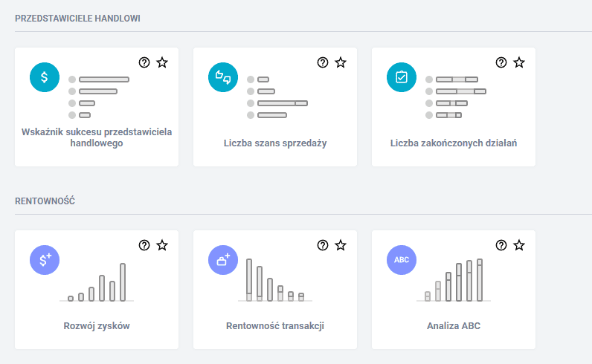Image resolution: width=592 pixels, height=364 pixels.
Task: Open the Rentowność transakcji report title
Action: (x=275, y=326)
